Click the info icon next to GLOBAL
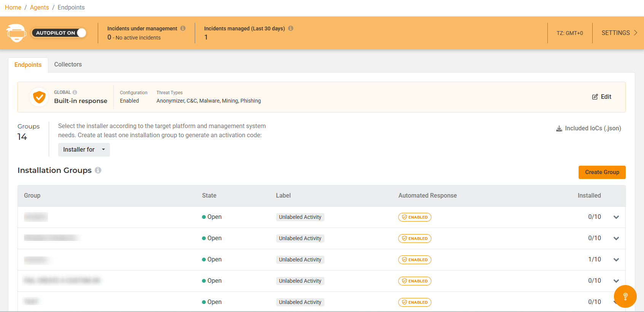The width and height of the screenshot is (644, 312). 75,92
